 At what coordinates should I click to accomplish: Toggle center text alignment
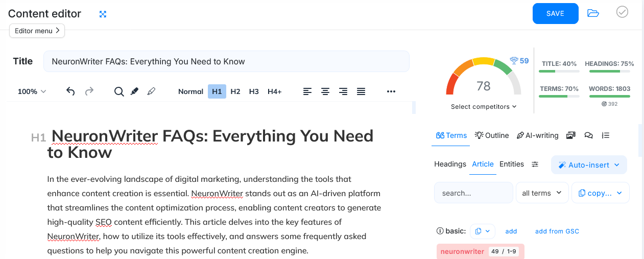325,91
